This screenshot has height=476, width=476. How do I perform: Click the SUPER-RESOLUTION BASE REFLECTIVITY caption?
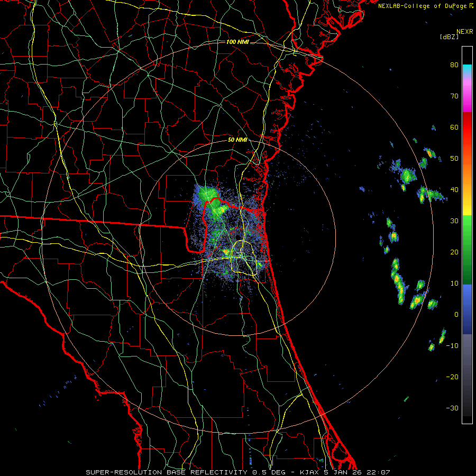(x=167, y=472)
